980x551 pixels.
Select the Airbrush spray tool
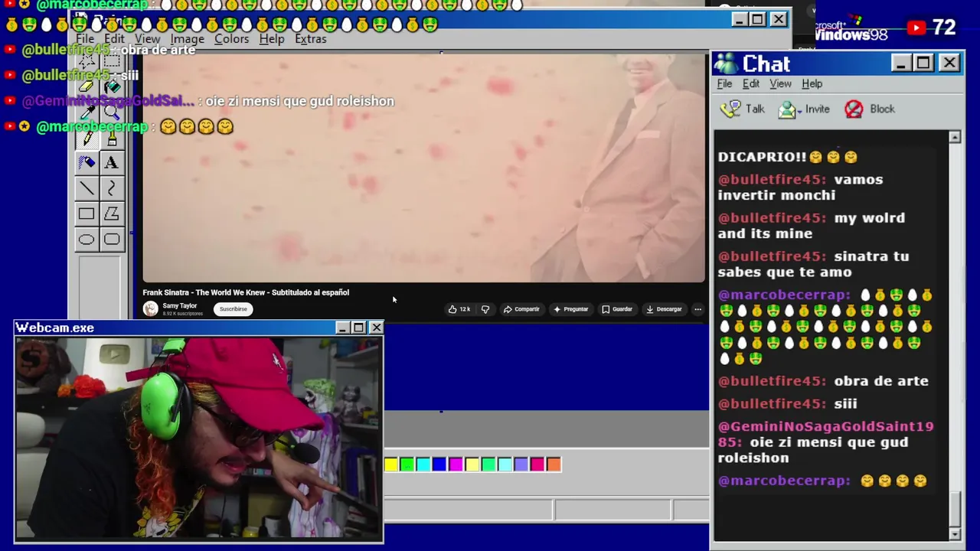click(87, 162)
